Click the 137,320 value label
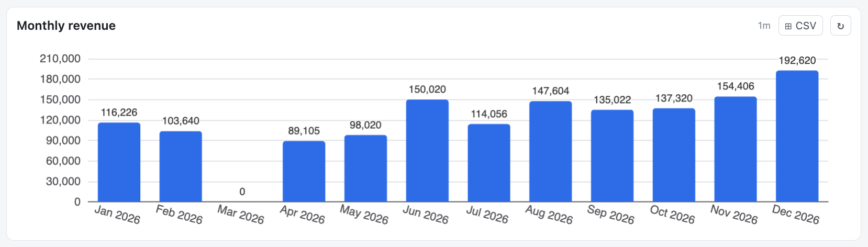This screenshot has height=247, width=868. 674,98
